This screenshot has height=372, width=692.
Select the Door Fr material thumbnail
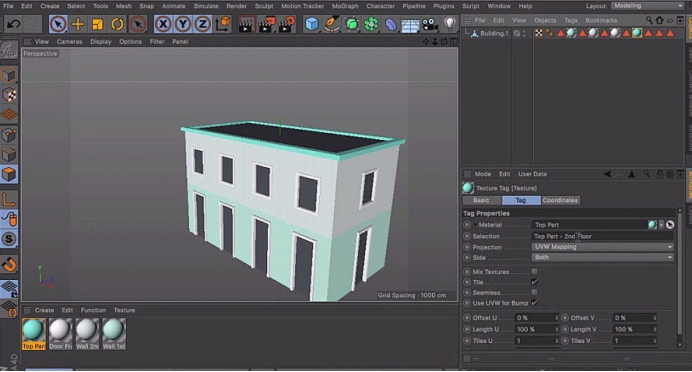pos(60,334)
